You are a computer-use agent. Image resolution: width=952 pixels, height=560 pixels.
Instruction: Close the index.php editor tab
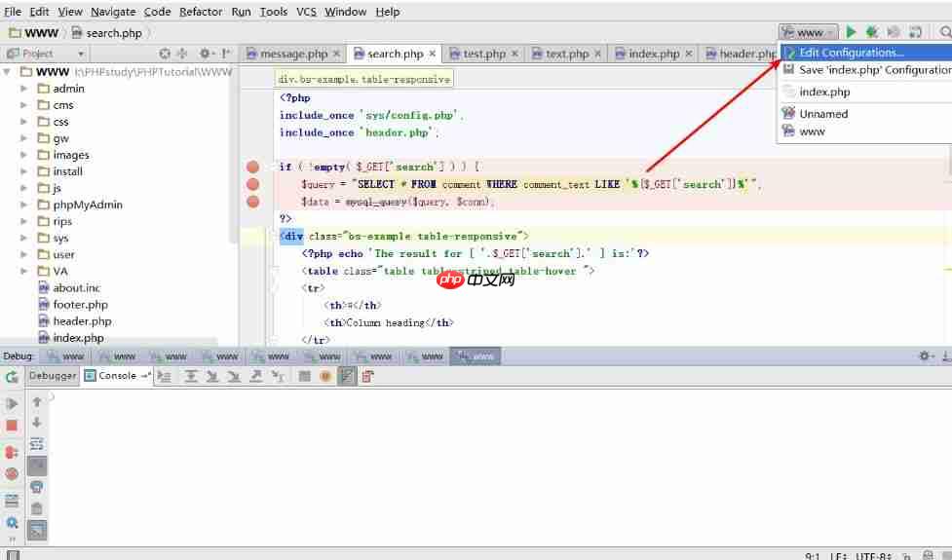point(689,54)
